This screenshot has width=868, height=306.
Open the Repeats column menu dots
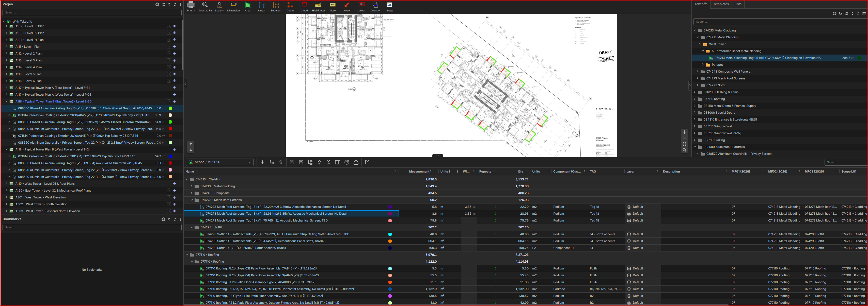495,172
